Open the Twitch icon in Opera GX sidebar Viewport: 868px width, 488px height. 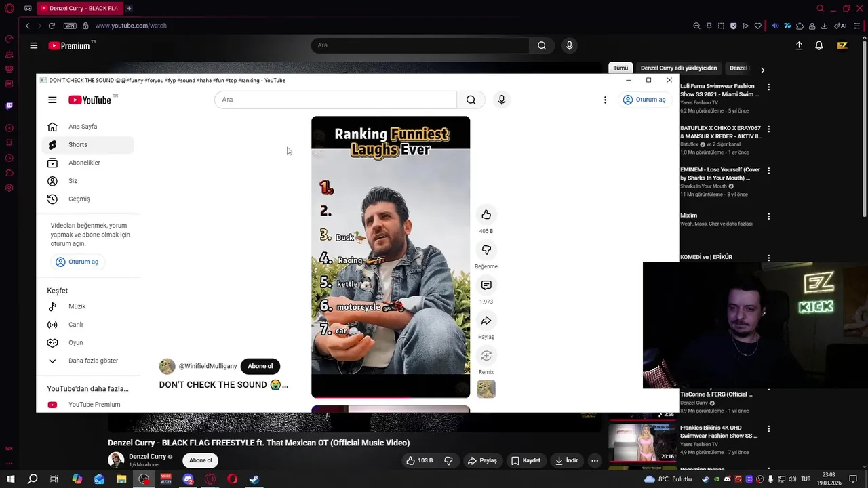pyautogui.click(x=9, y=106)
